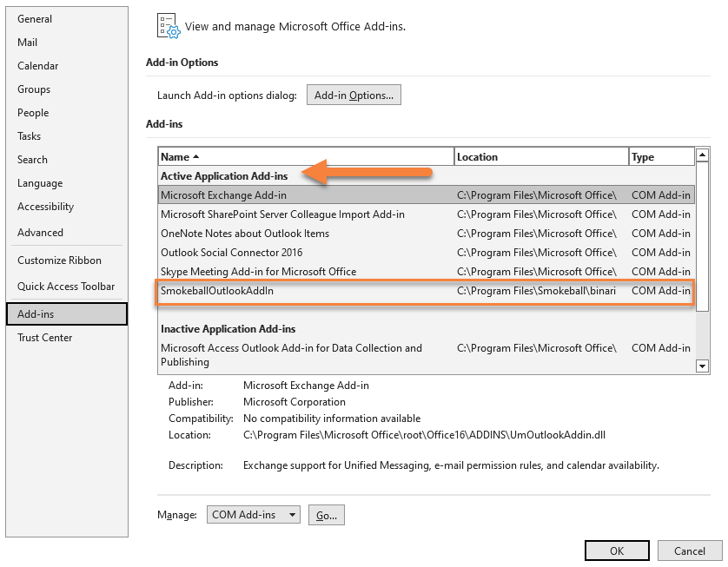Select Skype Meeting Add-in for Microsoft Office
This screenshot has height=567, width=728.
coord(427,272)
